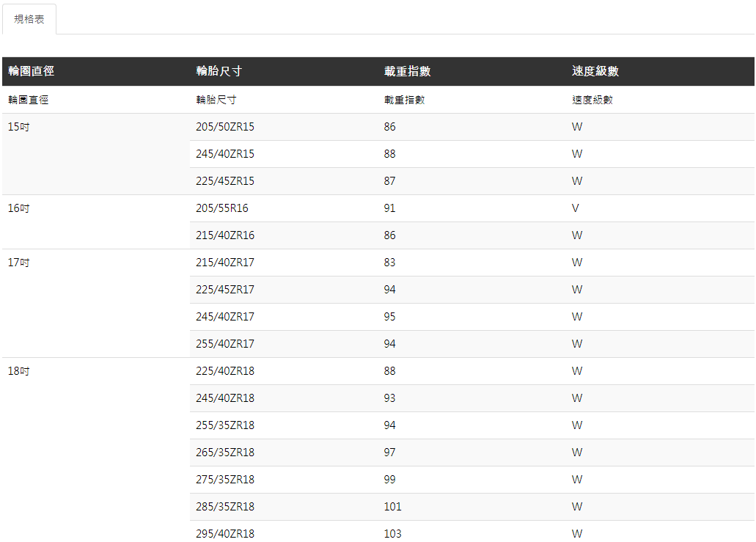Select the 18吋 rim diameter cell
This screenshot has height=542, width=756.
coord(19,371)
